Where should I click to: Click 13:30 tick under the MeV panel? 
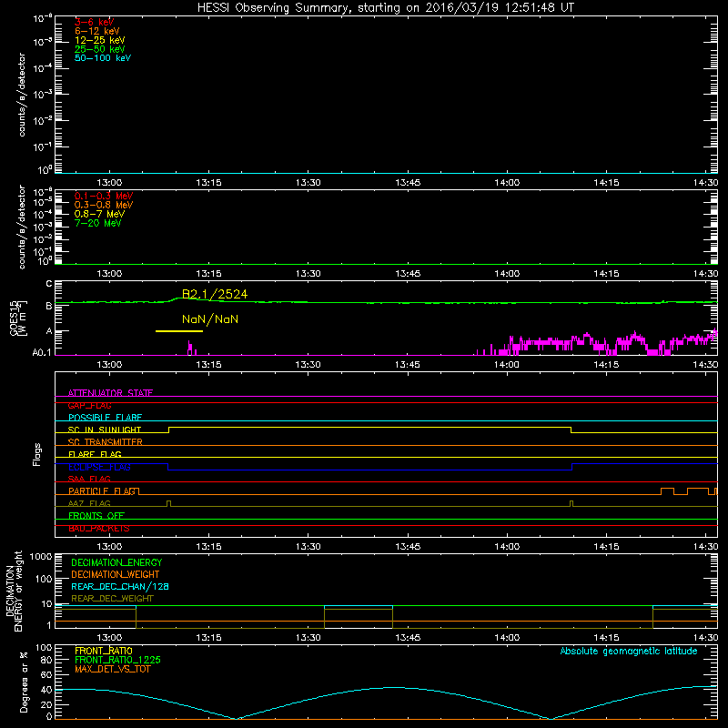[x=308, y=274]
